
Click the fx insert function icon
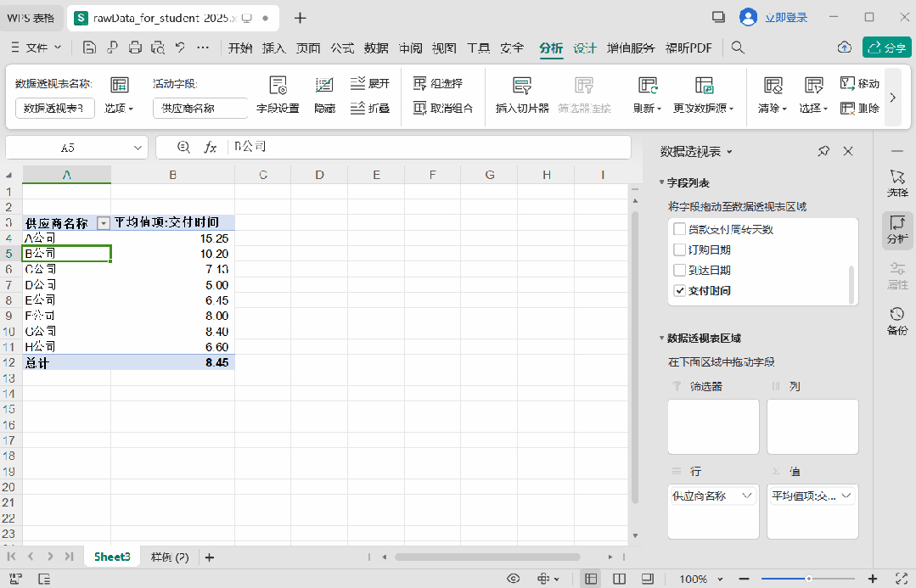[211, 147]
